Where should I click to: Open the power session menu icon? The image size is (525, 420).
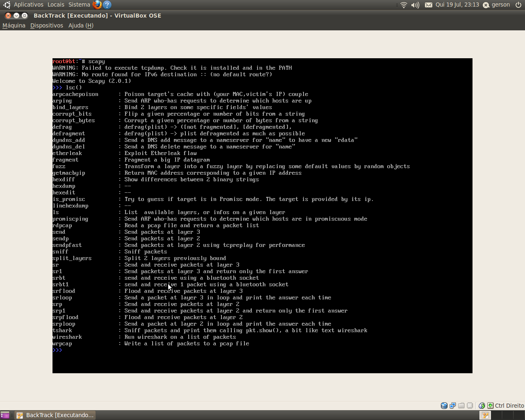(518, 5)
